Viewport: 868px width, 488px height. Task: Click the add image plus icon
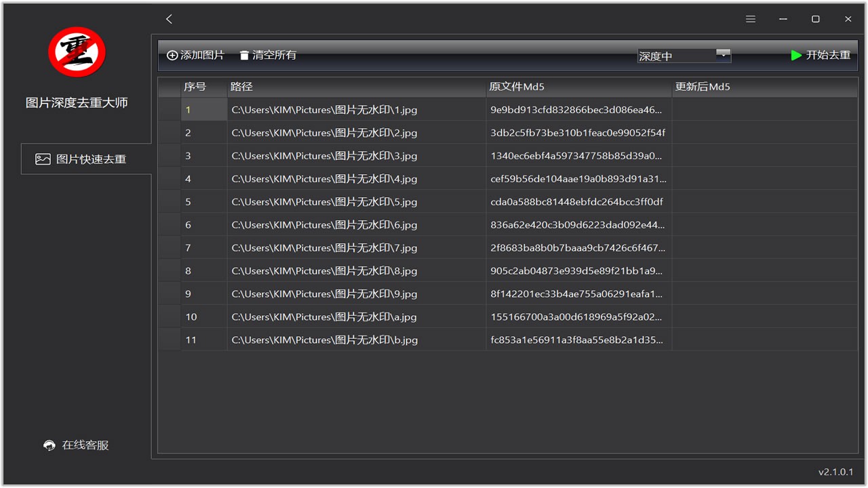point(172,56)
